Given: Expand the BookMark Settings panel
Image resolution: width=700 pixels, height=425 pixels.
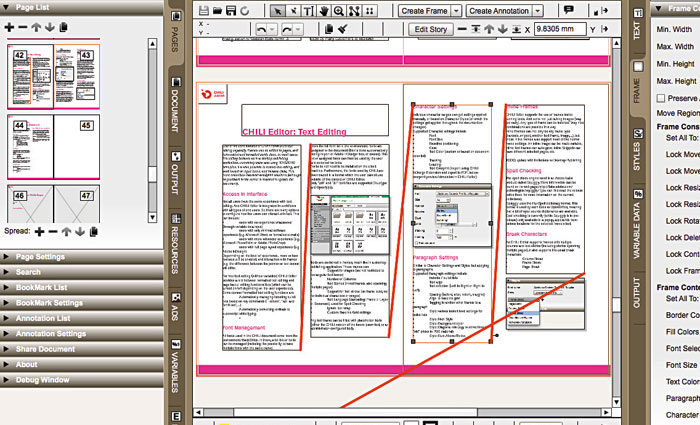Looking at the screenshot, I should [x=82, y=303].
